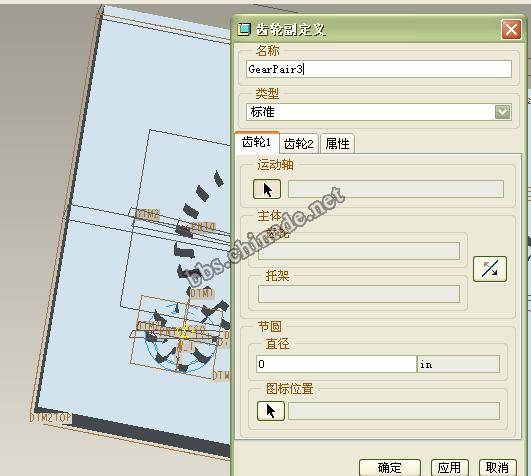531x476 pixels.
Task: Click the 应用 button
Action: pos(449,468)
